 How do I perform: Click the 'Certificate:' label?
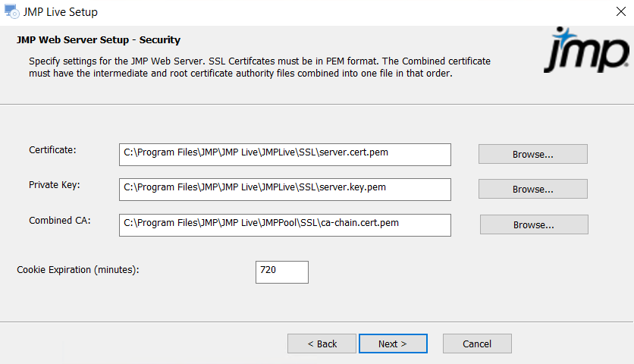(x=52, y=150)
